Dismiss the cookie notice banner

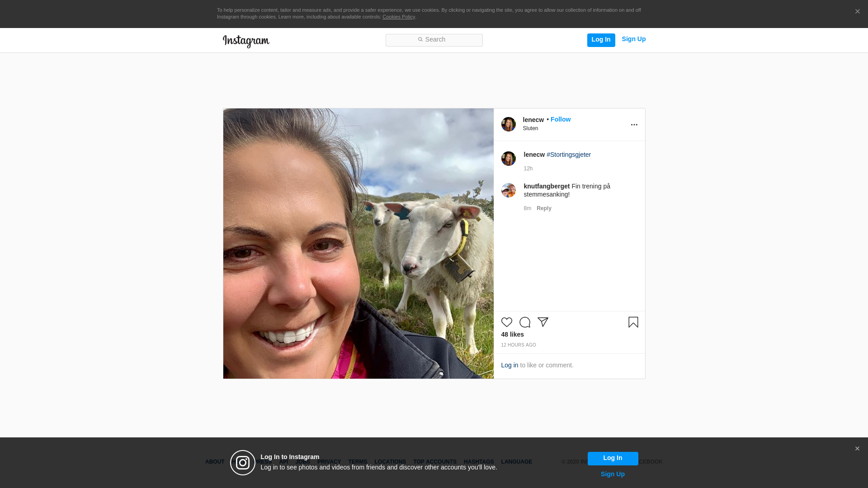[857, 11]
